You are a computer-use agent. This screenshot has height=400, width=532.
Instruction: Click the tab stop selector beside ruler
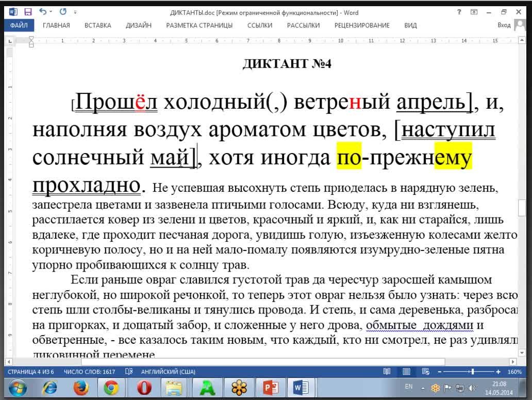tap(8, 40)
